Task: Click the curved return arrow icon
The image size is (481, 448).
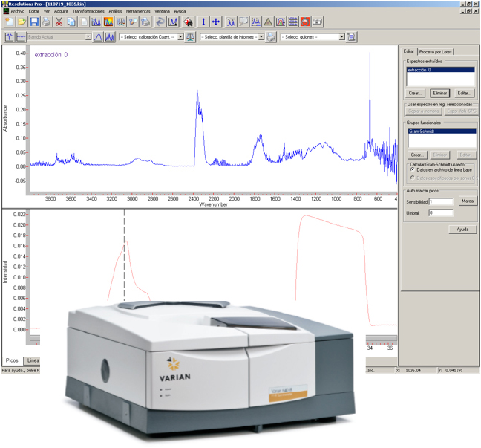Action: (x=160, y=22)
